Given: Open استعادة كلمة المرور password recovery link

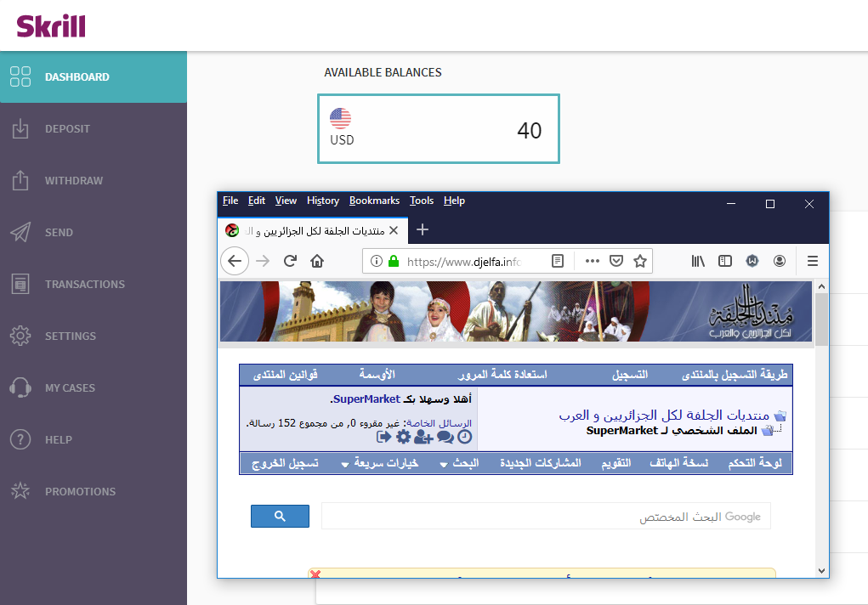Looking at the screenshot, I should click(502, 375).
